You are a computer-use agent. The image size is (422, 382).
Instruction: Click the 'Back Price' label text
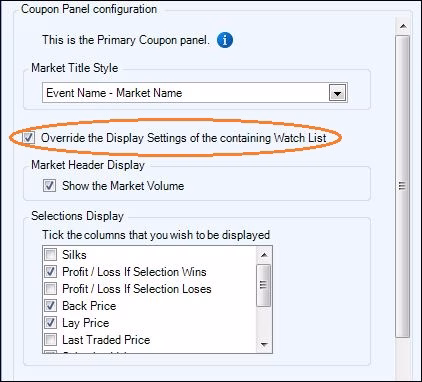[x=89, y=306]
